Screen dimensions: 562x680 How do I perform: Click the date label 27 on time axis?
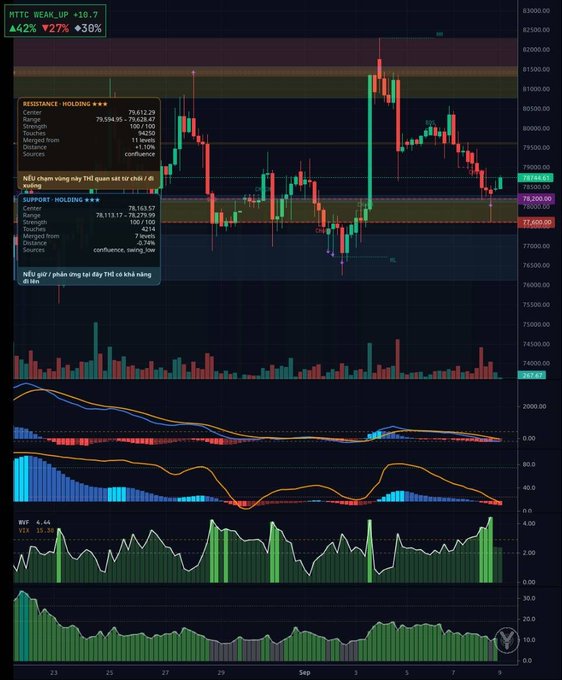pyautogui.click(x=165, y=673)
